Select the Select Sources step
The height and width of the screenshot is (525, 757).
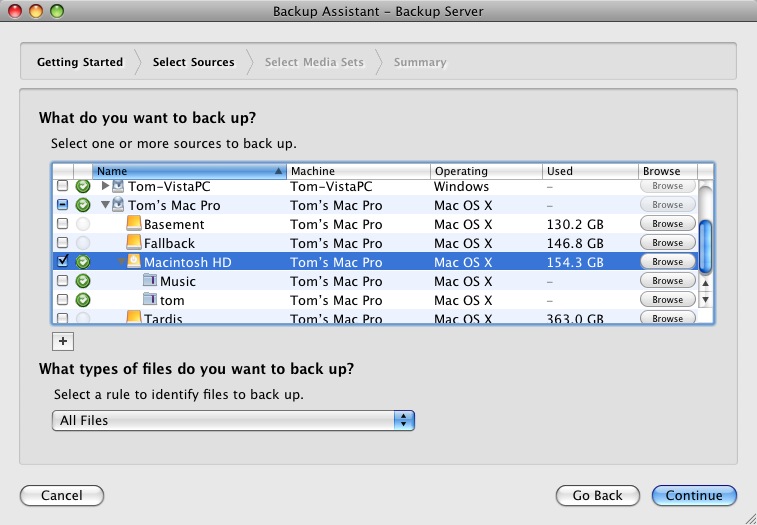click(x=194, y=62)
